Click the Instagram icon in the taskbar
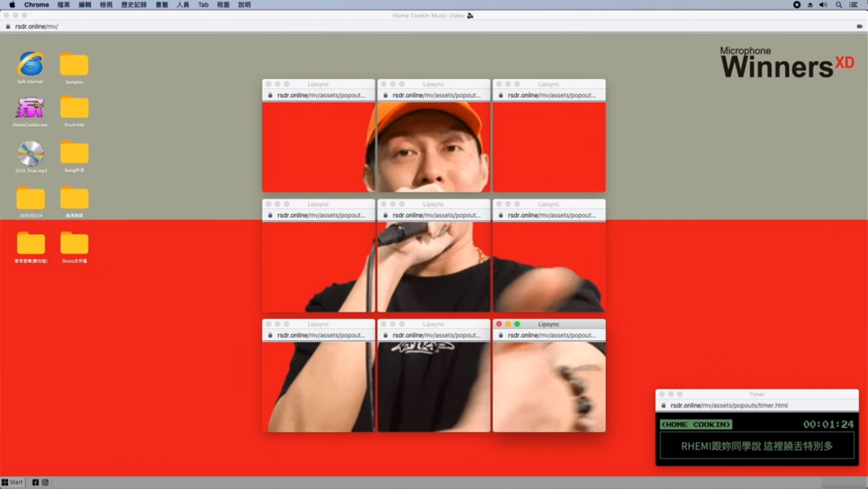Viewport: 868px width, 489px height. pyautogui.click(x=45, y=483)
